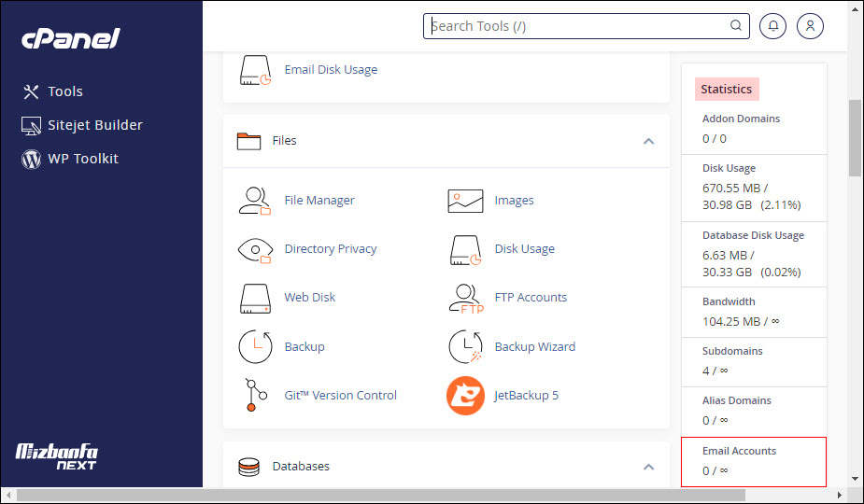
Task: Launch the JetBackup 5 icon
Action: tap(465, 396)
